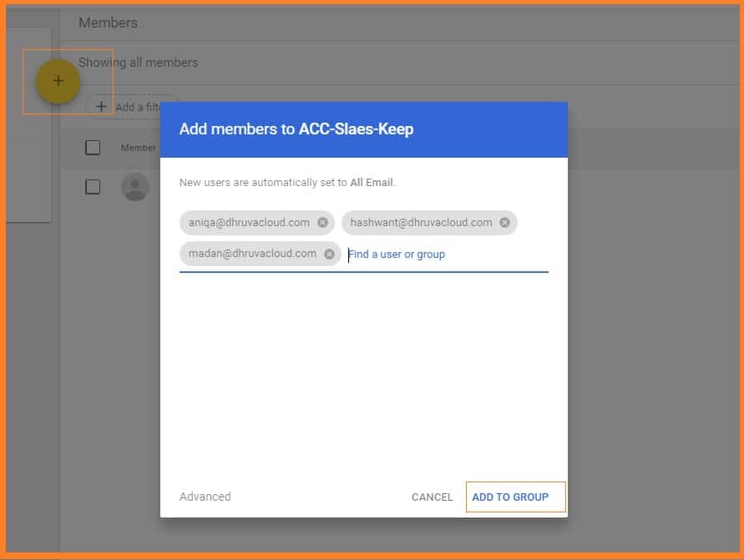
Task: Remove aniqa@dhruvacloud.com using its X icon
Action: 322,223
